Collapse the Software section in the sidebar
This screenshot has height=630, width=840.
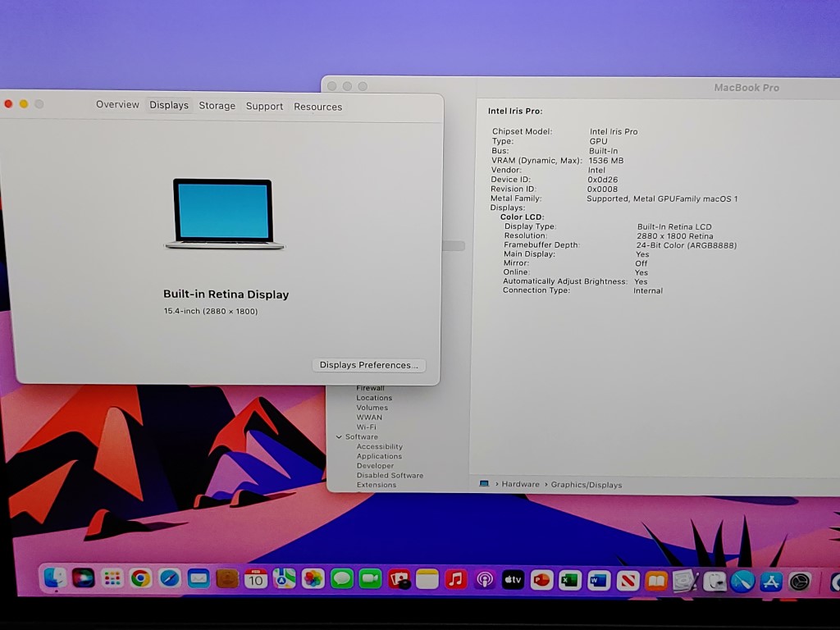click(339, 437)
